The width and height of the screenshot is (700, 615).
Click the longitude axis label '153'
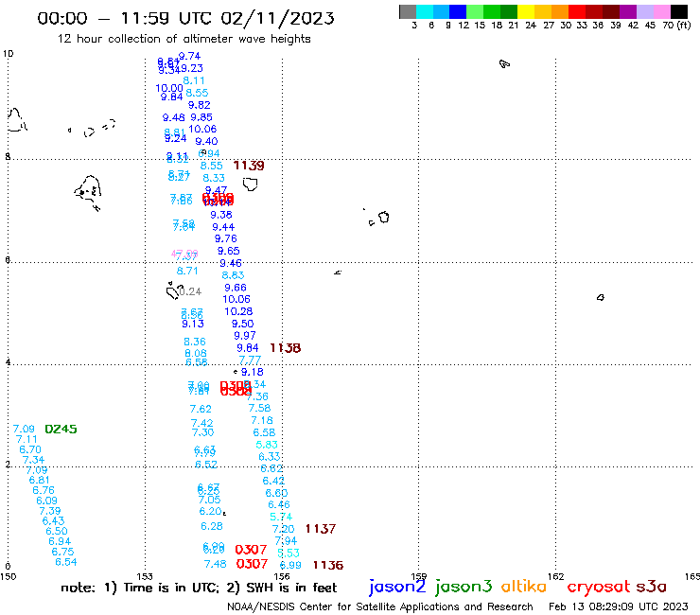pyautogui.click(x=145, y=576)
